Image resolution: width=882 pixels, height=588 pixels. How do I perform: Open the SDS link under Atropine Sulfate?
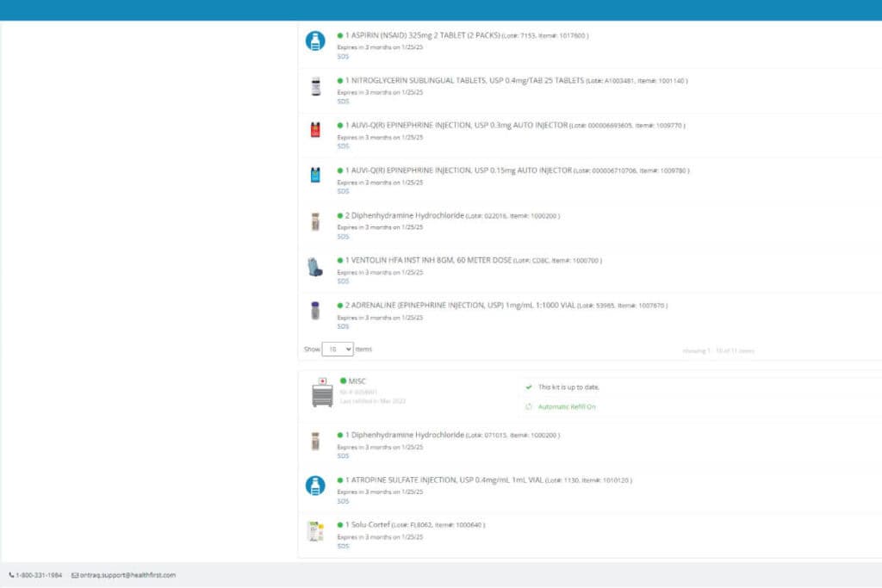[x=343, y=501]
